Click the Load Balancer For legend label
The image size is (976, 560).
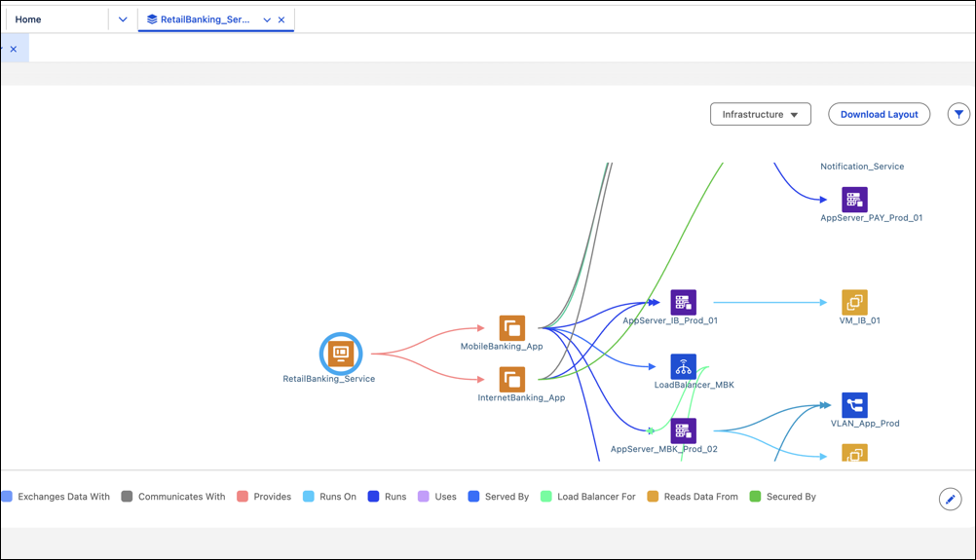[x=596, y=497]
